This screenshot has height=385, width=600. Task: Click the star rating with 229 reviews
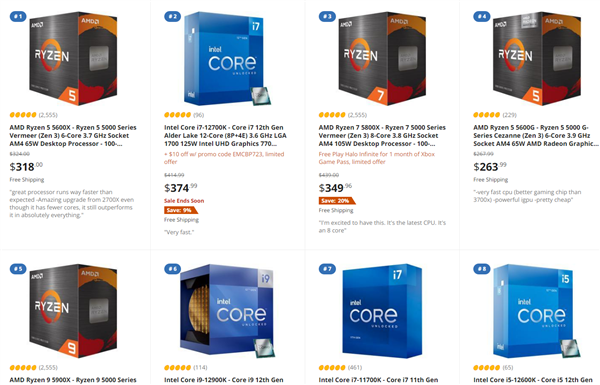[487, 115]
